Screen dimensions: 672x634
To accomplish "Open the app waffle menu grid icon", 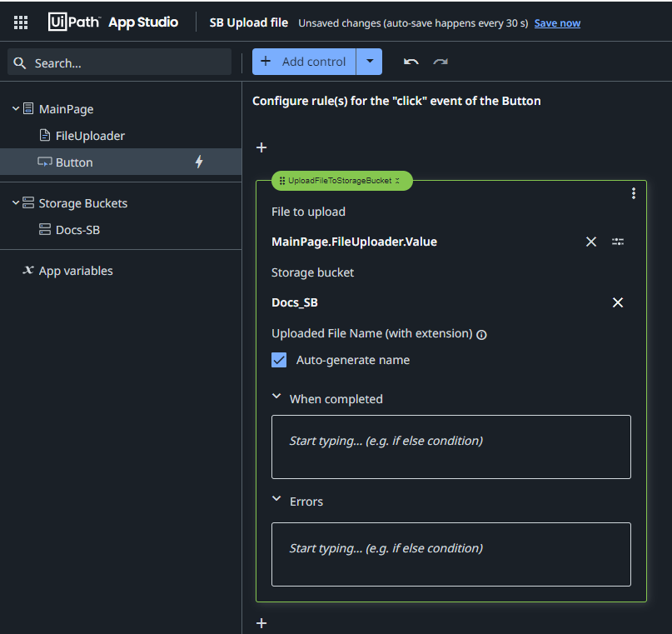I will tap(20, 22).
